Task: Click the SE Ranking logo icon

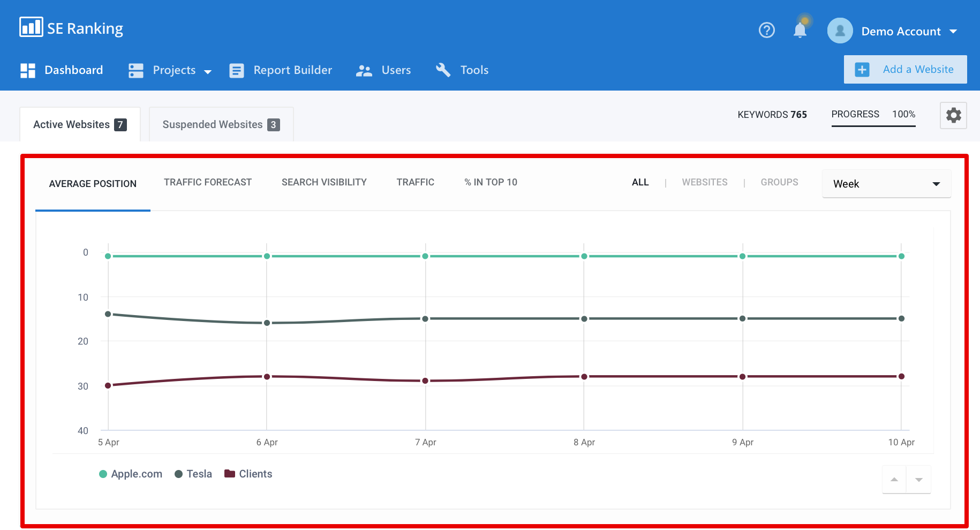Action: pos(31,27)
